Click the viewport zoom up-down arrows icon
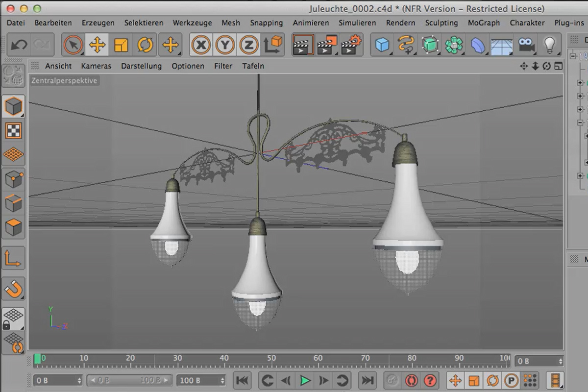This screenshot has height=392, width=588. 535,66
